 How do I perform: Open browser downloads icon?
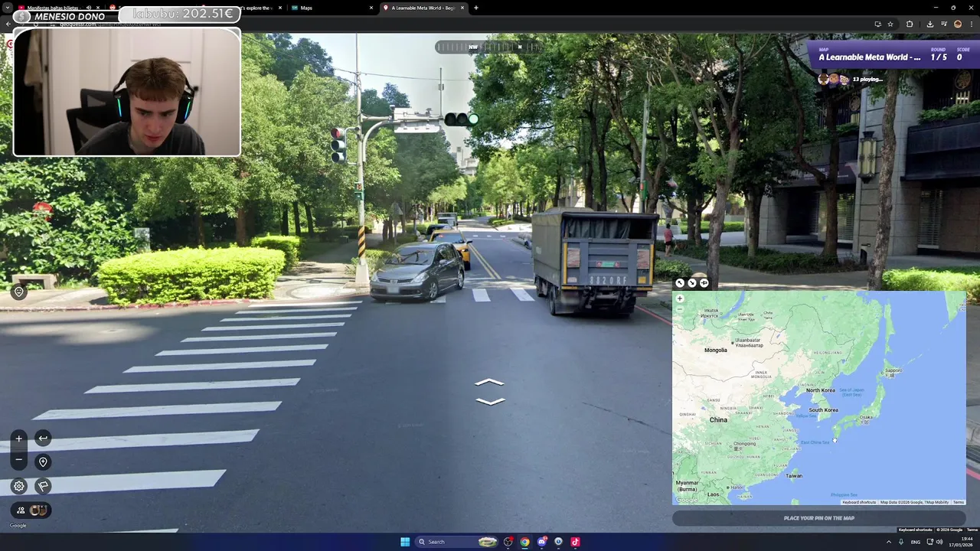point(929,24)
